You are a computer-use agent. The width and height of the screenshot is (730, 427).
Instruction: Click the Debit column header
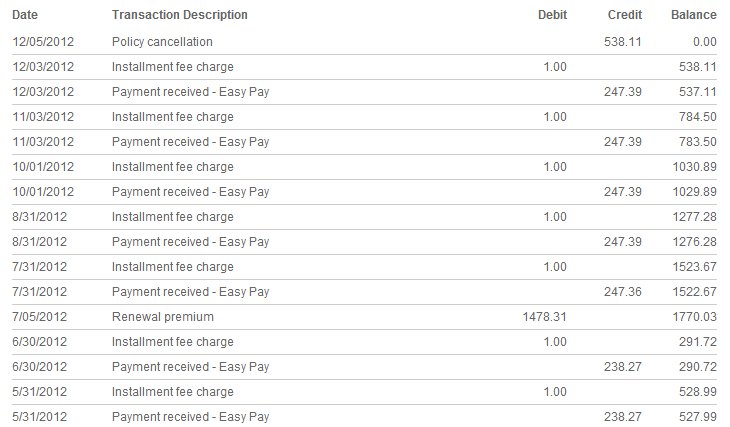click(552, 15)
